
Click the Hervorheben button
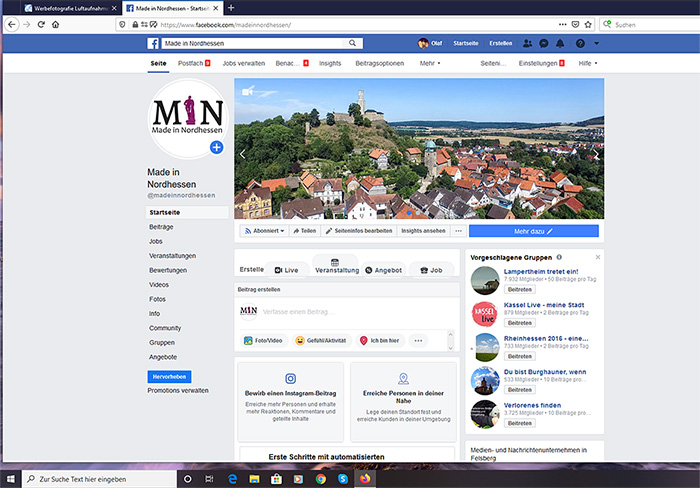pos(169,376)
